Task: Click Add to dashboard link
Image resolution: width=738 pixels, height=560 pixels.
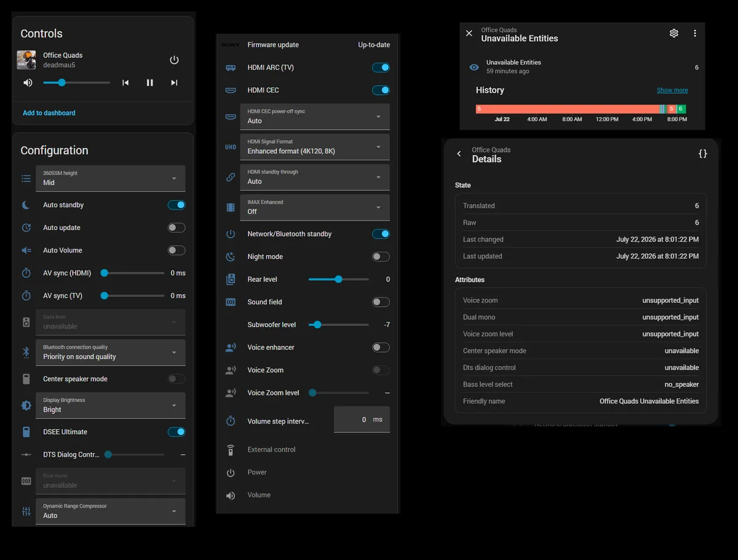Action: coord(49,113)
